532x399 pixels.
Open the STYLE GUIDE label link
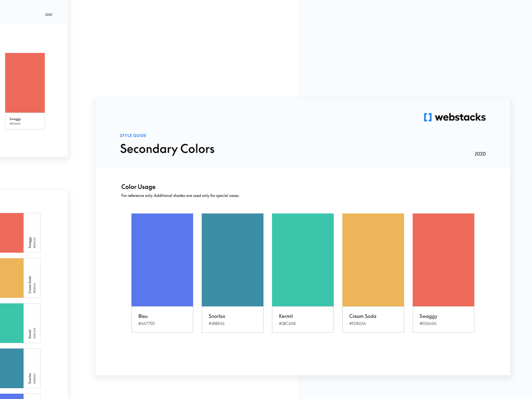click(133, 135)
